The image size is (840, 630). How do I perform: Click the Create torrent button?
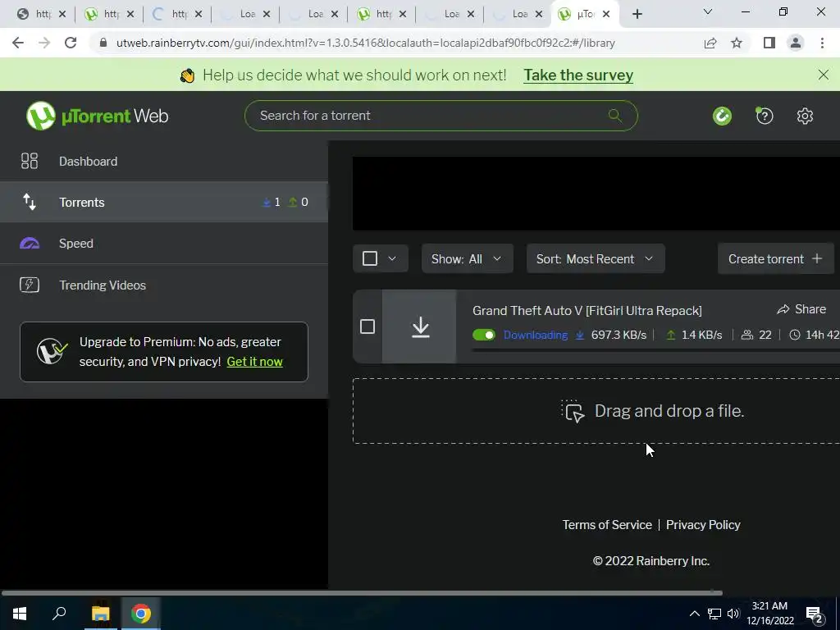[x=776, y=258]
